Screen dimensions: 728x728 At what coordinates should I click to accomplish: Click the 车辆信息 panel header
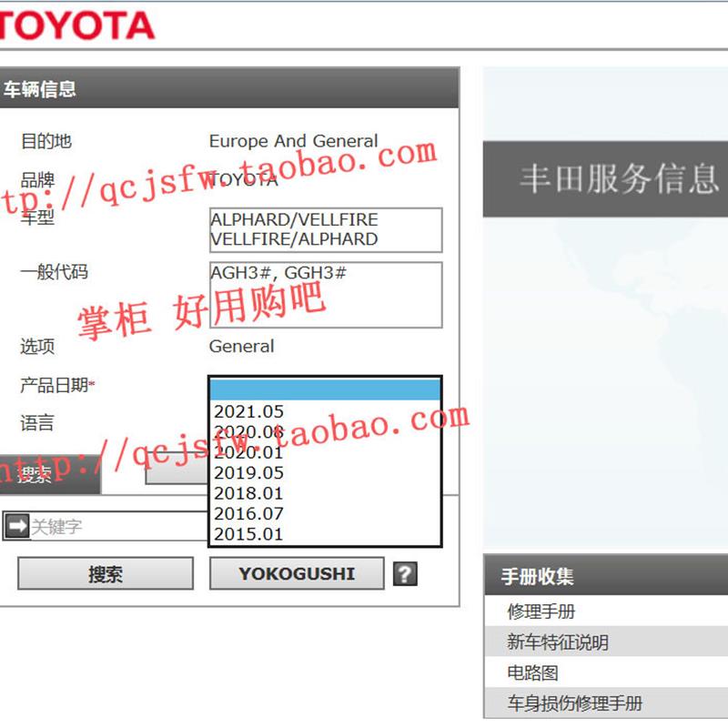click(229, 88)
